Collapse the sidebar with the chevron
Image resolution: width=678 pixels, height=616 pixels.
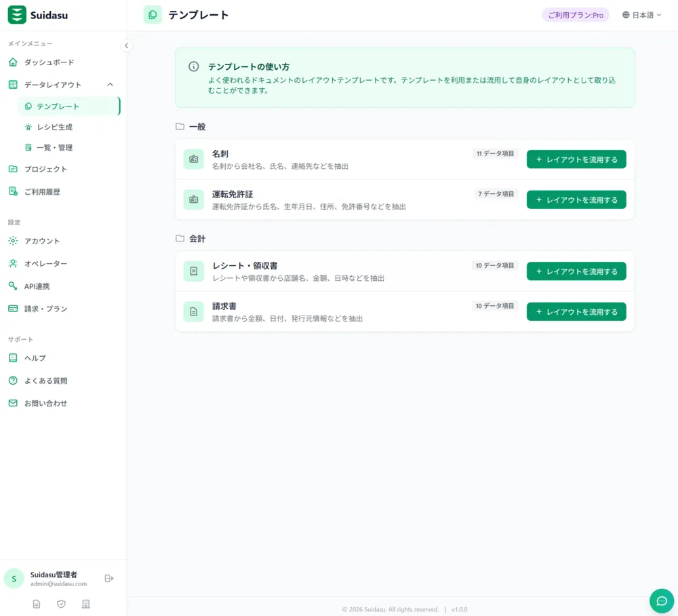126,45
